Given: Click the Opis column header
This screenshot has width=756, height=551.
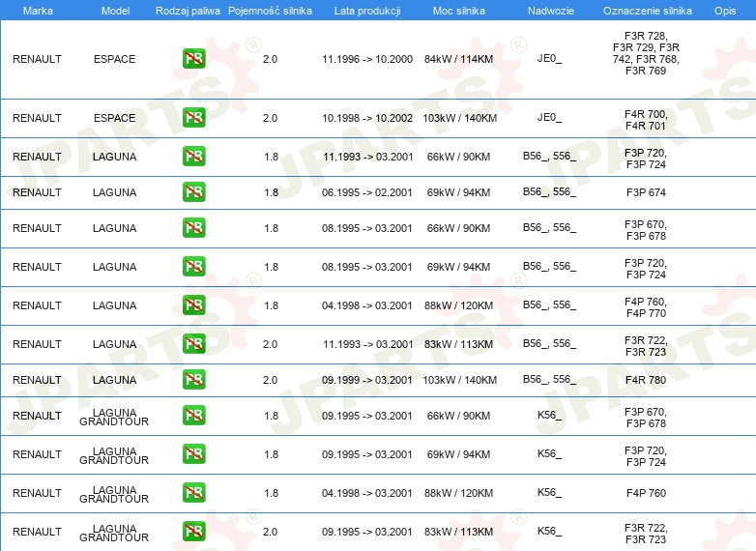Looking at the screenshot, I should click(724, 10).
